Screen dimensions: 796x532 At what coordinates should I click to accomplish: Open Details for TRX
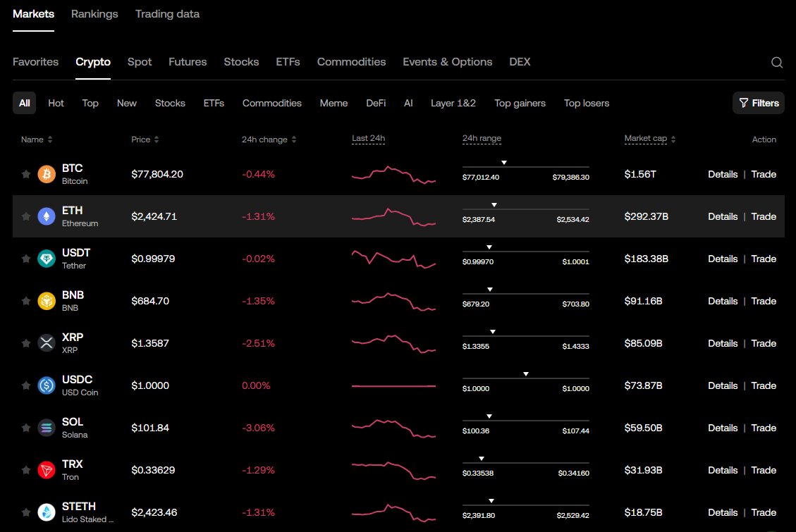723,470
